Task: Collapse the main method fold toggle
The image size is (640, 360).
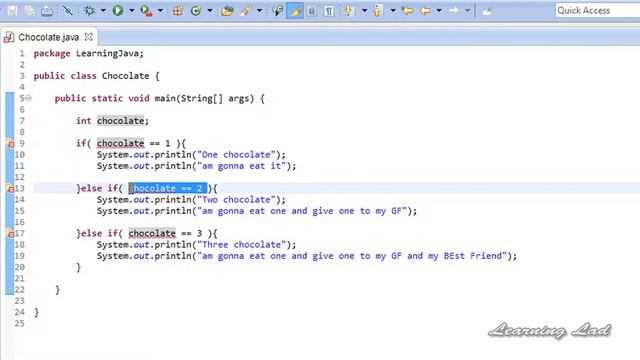Action: pyautogui.click(x=28, y=98)
